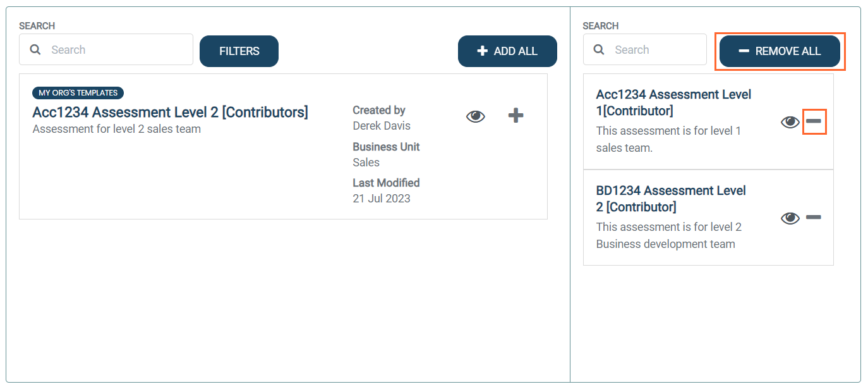868x389 pixels.
Task: Preview the Acc1234 Level 2 [Contributors] template
Action: (x=476, y=116)
